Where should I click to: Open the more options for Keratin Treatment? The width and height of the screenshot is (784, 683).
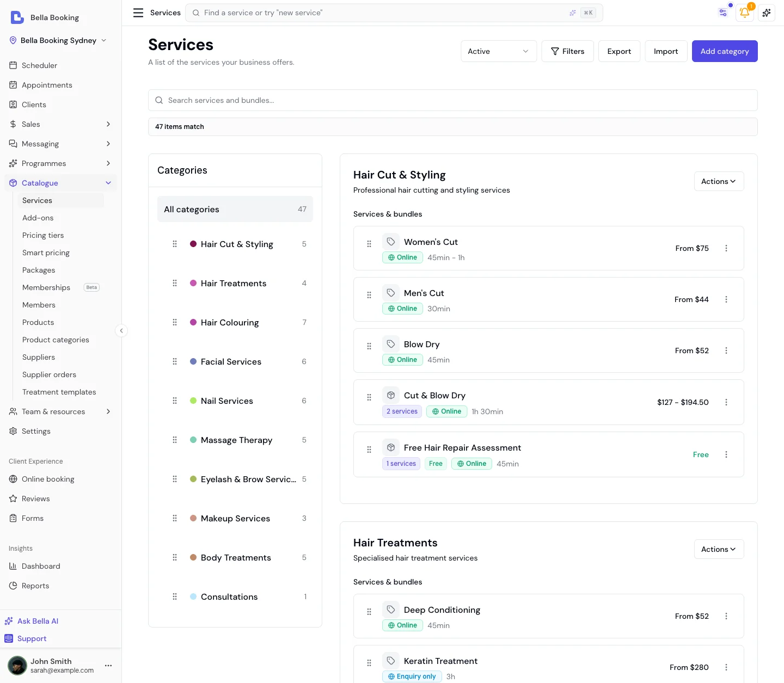click(x=726, y=667)
